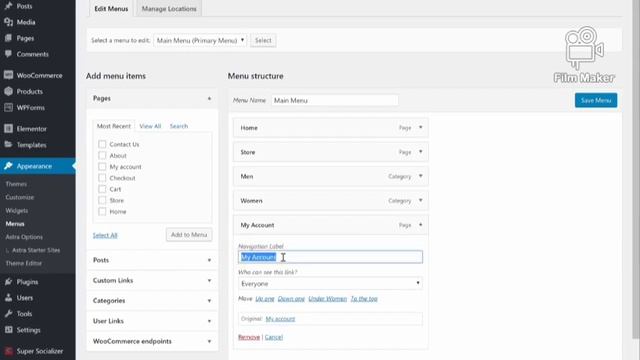
Task: Click the To the top move link
Action: pos(364,299)
